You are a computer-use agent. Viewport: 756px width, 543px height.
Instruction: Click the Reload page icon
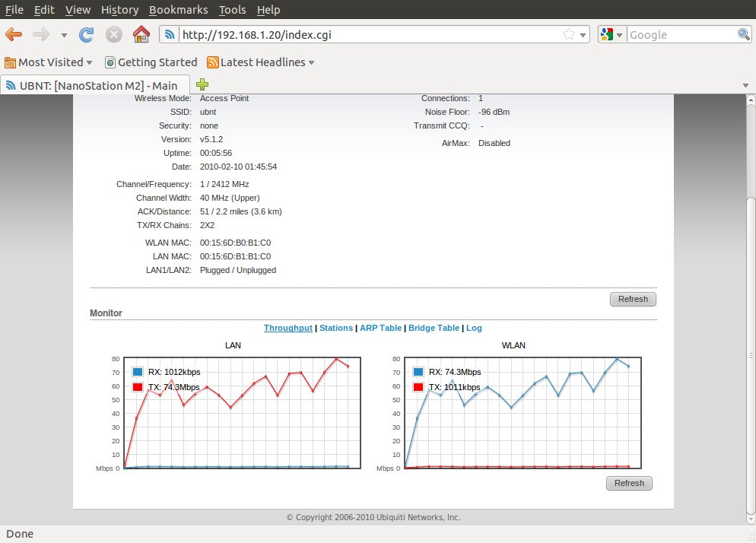pyautogui.click(x=87, y=34)
